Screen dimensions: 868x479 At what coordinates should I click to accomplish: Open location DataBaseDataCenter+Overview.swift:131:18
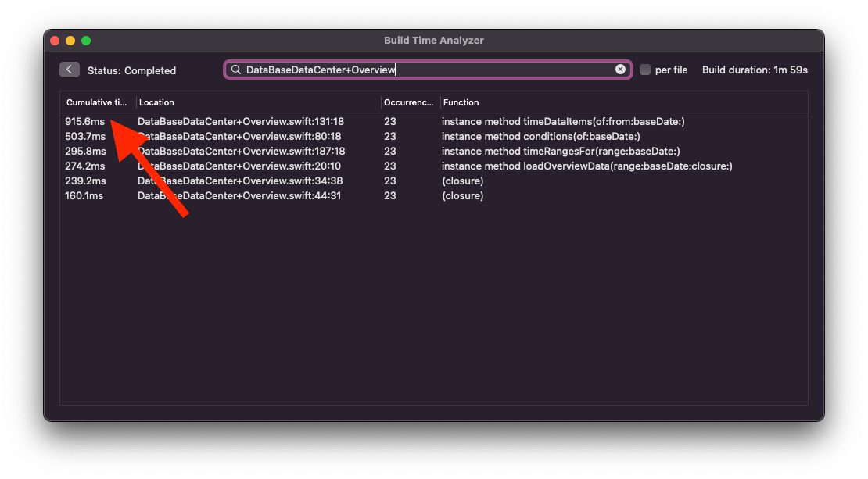(241, 122)
